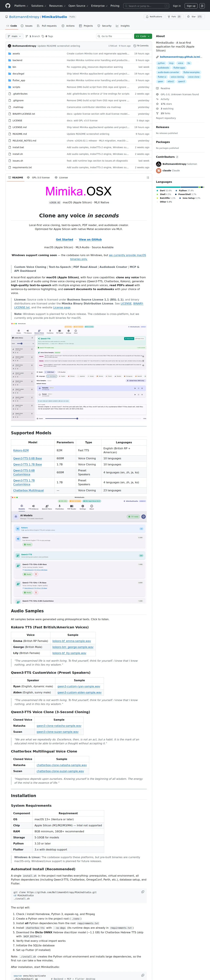
Task: Copy the git clone code block
Action: point(143,892)
